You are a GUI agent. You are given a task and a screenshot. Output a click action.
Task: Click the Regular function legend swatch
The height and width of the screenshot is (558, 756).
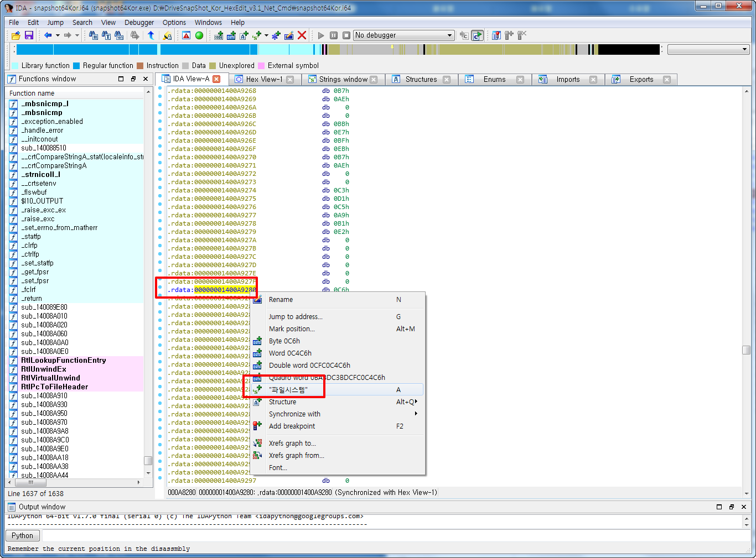tap(76, 66)
